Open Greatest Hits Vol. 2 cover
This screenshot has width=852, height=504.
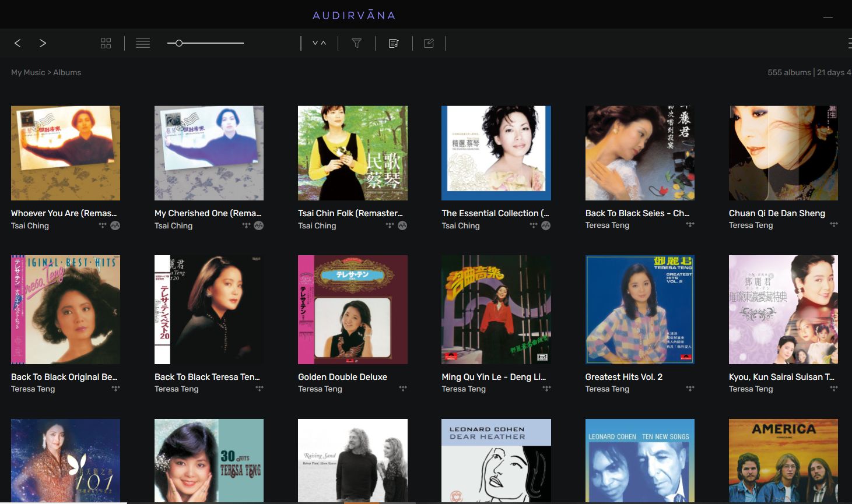640,309
